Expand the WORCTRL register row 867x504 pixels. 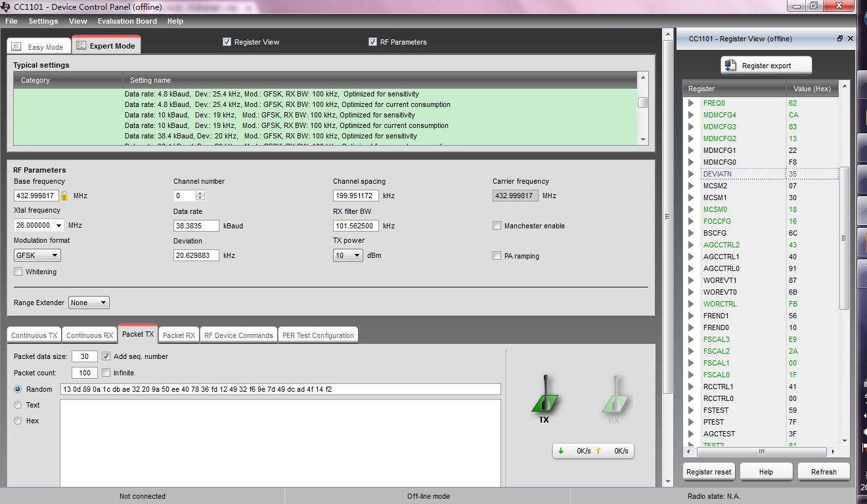point(691,304)
